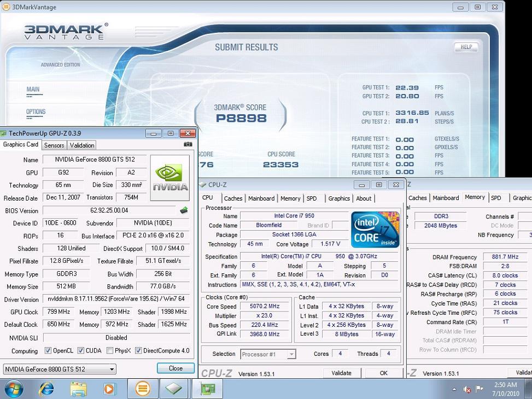
Task: Open OPTIONS section in 3DMark Vantage
Action: pyautogui.click(x=36, y=112)
